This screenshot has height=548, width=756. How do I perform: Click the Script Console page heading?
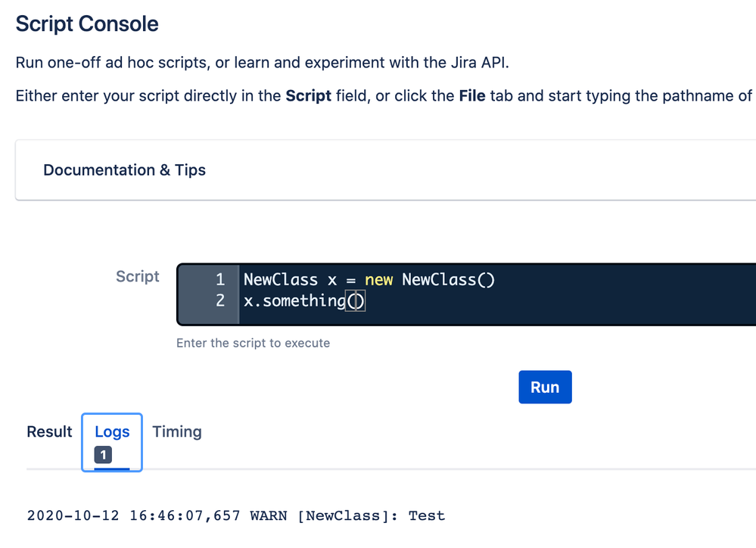87,23
